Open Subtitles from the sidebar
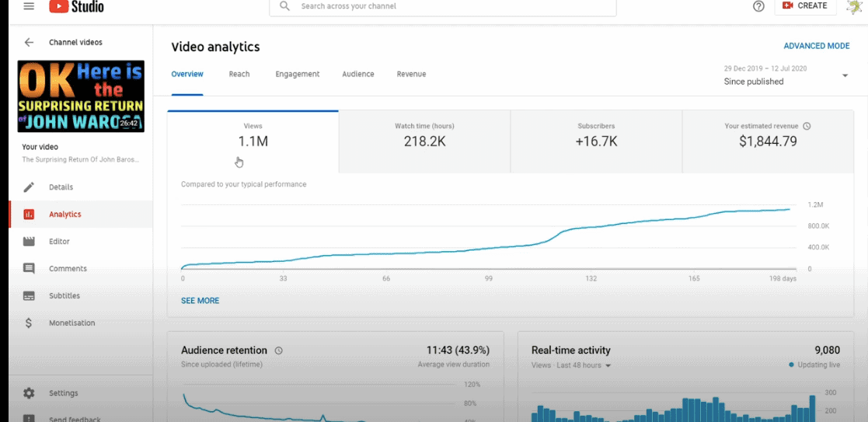The height and width of the screenshot is (422, 868). pos(64,296)
